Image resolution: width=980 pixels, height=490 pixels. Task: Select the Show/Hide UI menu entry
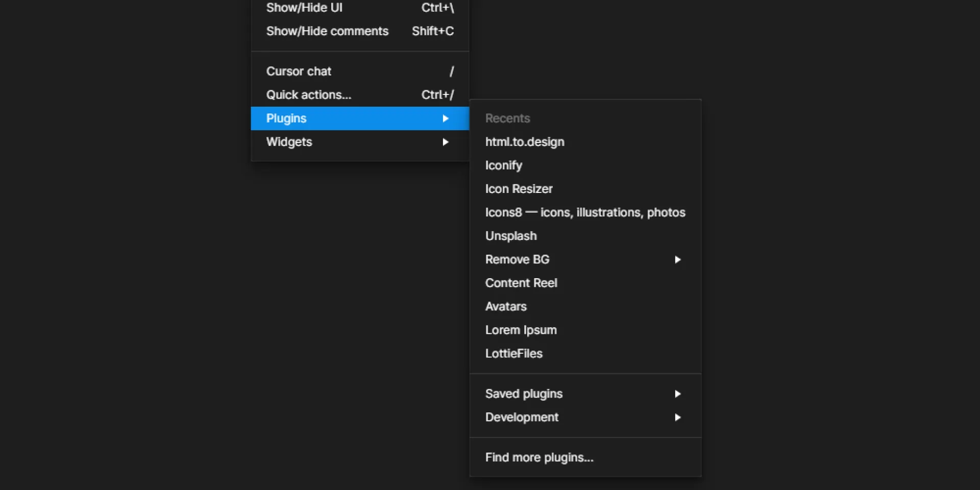[x=360, y=8]
